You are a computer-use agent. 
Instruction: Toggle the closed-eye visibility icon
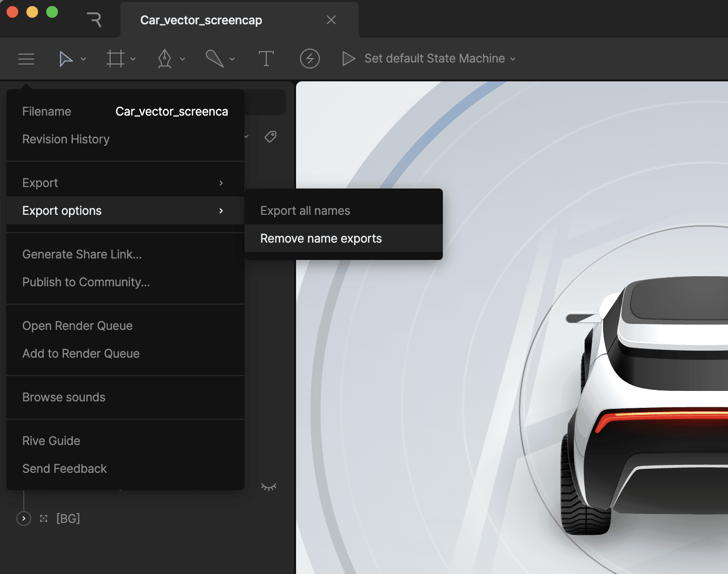(x=269, y=487)
